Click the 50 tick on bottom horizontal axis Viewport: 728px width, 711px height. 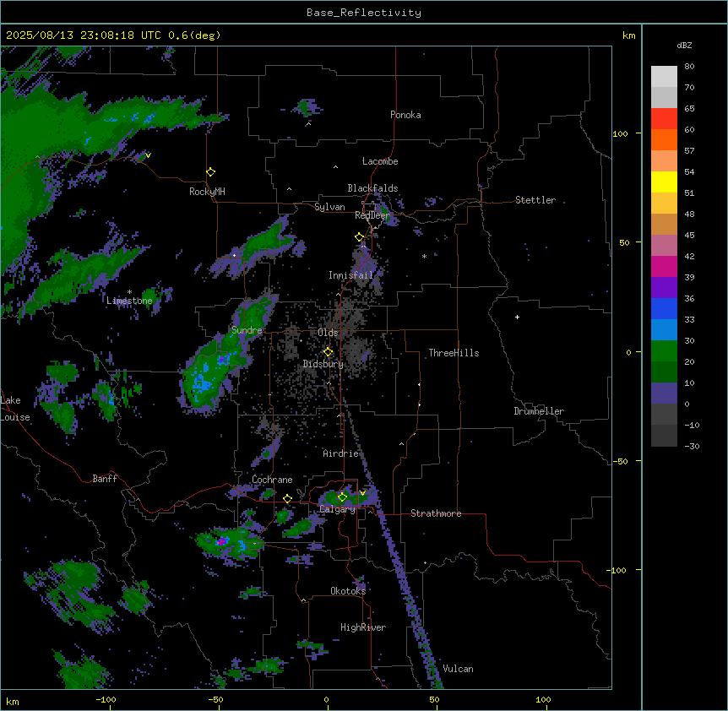(434, 699)
